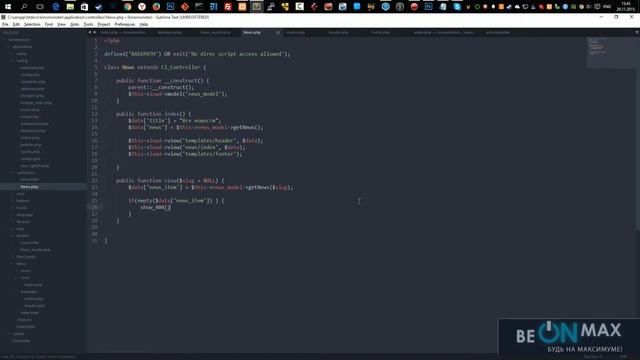640x360 pixels.
Task: Open the system clock and date
Action: [625, 6]
